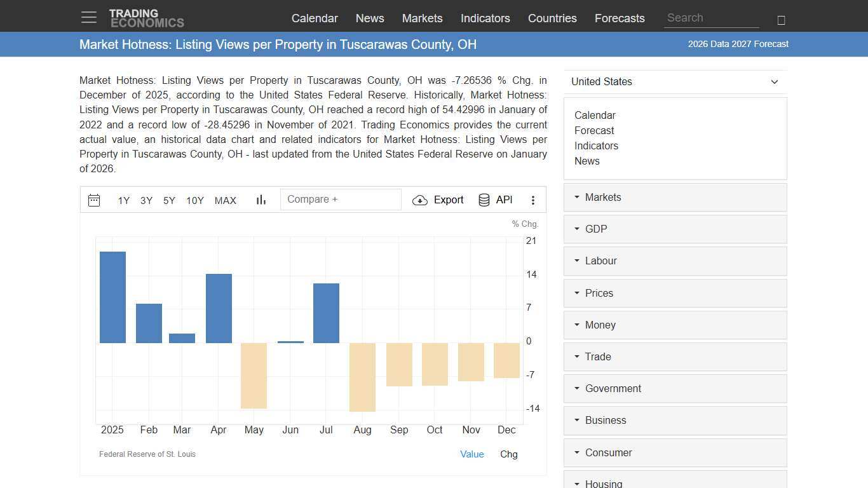The image size is (868, 488).
Task: Click the Forecast sidebar link
Action: (594, 130)
